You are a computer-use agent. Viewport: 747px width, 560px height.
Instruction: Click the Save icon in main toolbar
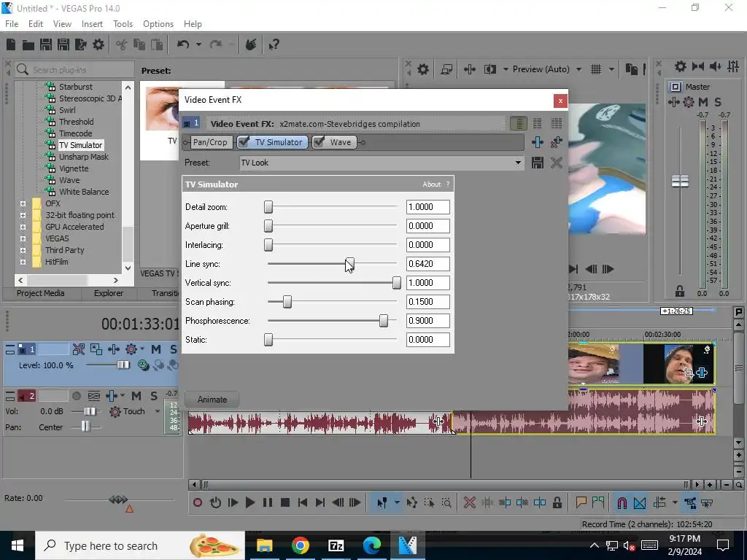[x=46, y=44]
